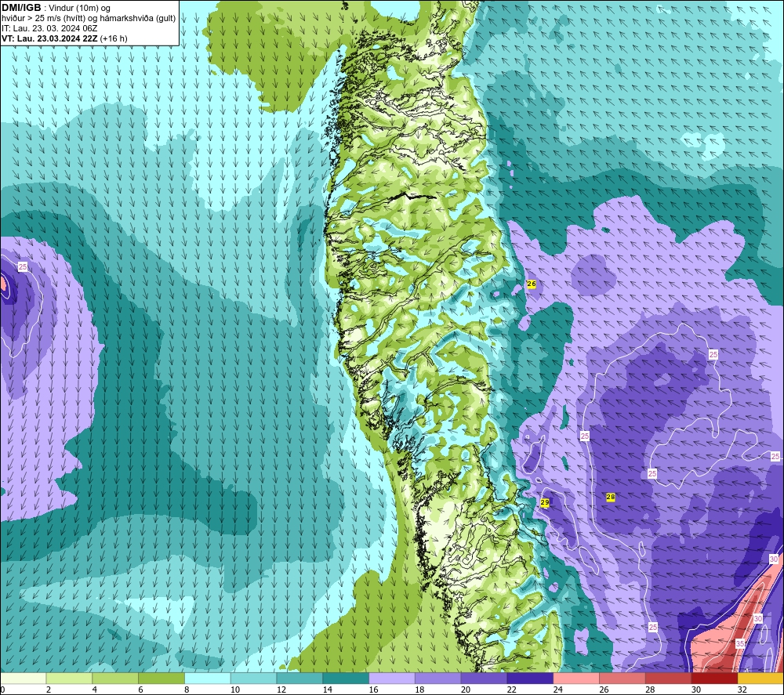Click the legend scale value 18

(x=419, y=690)
